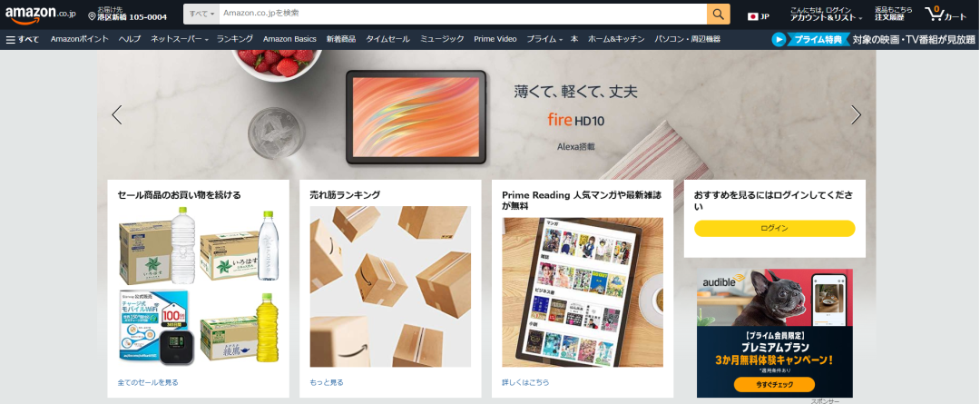Image resolution: width=980 pixels, height=404 pixels.
Task: Go to previous banner with left arrow
Action: coord(117,114)
